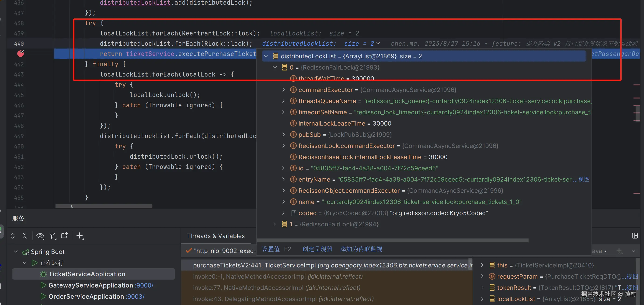
Task: Expand the tokenResult variable
Action: pos(482,287)
